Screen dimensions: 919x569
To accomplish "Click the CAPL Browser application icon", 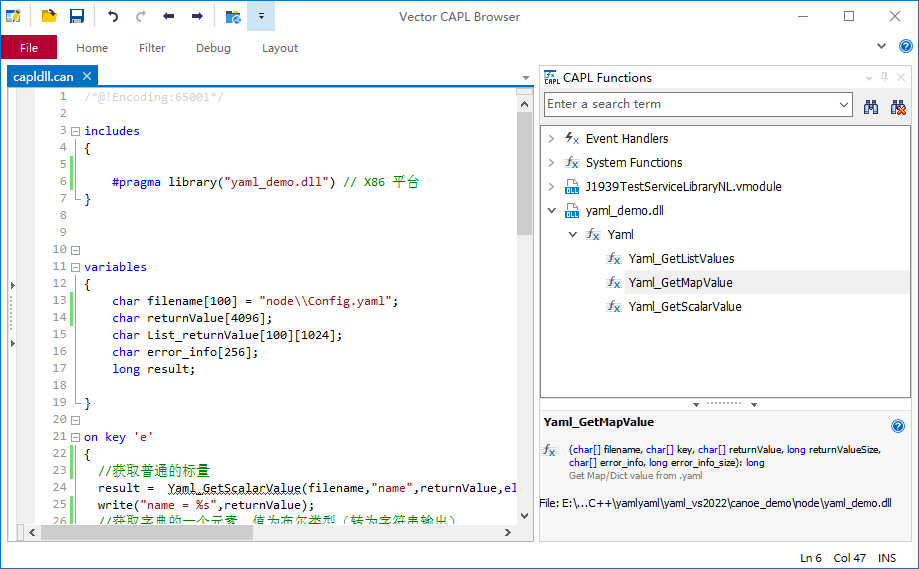I will pos(13,16).
